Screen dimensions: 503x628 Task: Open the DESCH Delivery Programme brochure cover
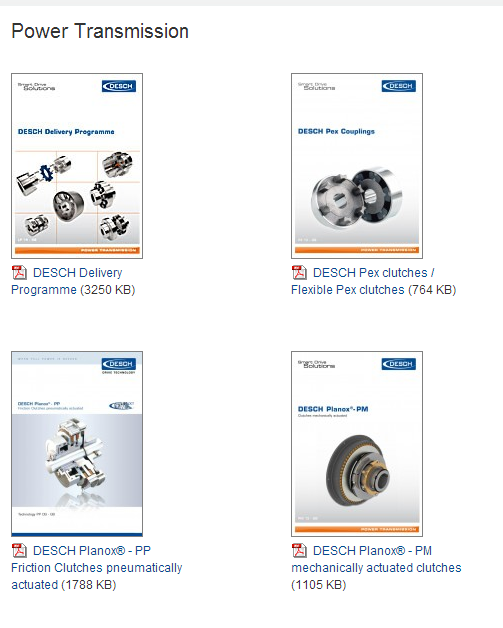(x=77, y=166)
